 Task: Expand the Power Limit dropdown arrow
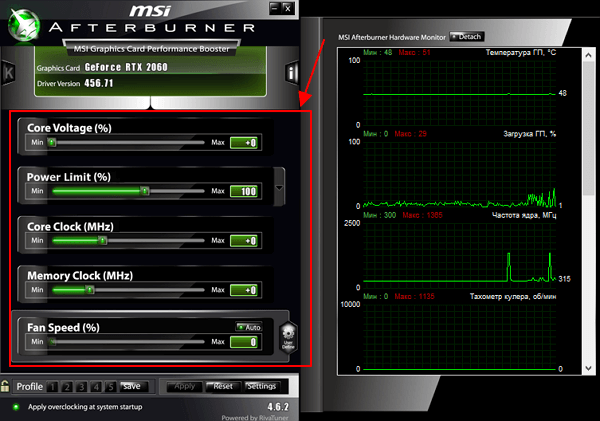click(279, 188)
